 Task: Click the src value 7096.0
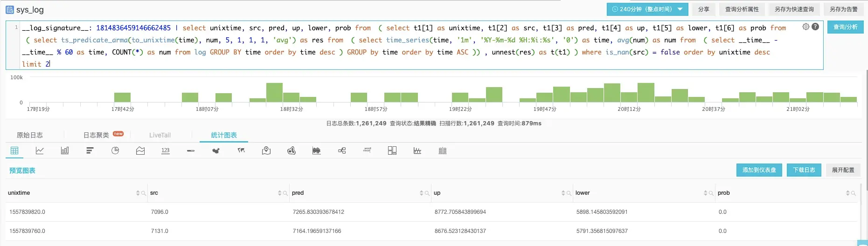160,212
